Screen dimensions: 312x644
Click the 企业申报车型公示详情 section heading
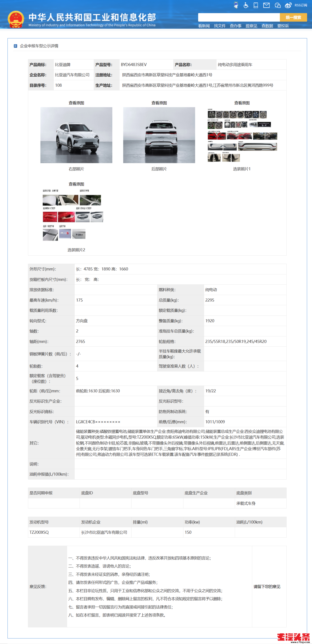click(x=39, y=46)
